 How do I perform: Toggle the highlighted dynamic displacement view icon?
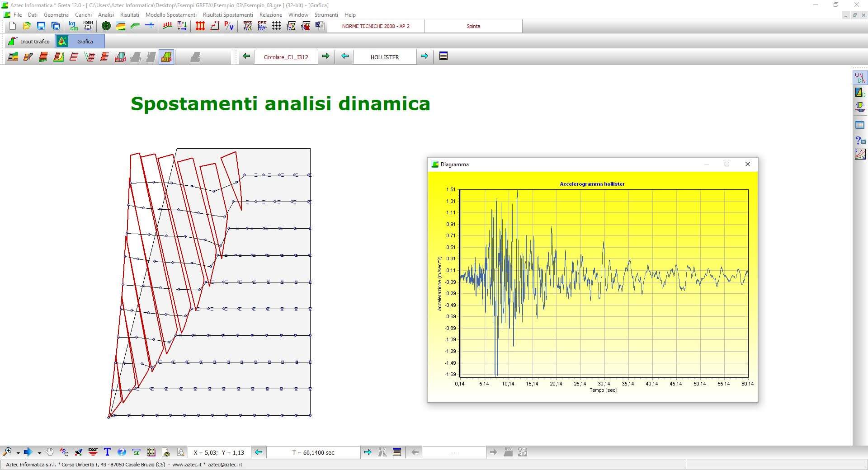(x=166, y=57)
